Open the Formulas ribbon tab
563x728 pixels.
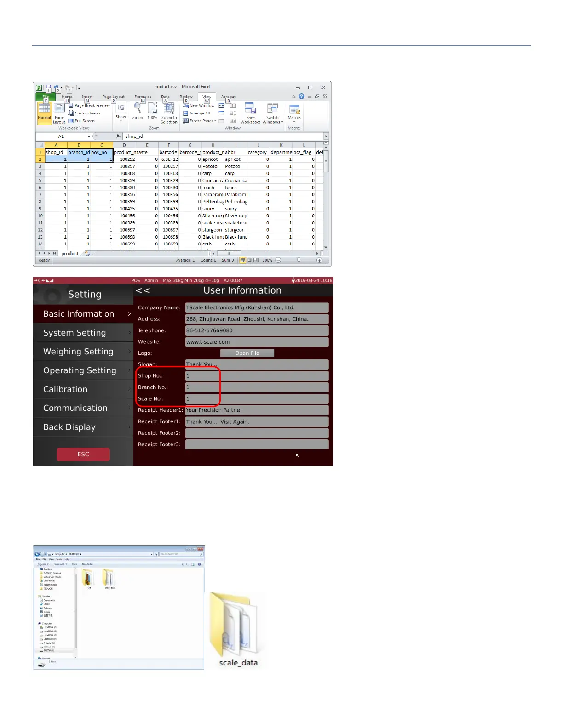coord(143,97)
